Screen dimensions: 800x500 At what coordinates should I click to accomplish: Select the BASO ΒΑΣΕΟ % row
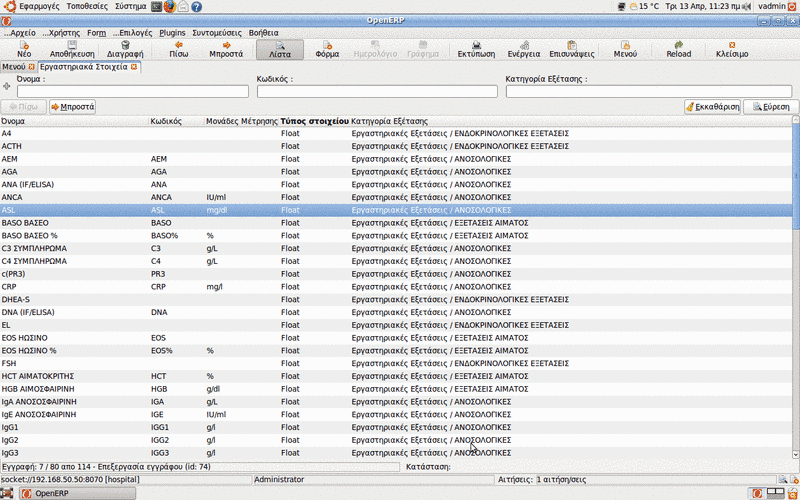396,236
